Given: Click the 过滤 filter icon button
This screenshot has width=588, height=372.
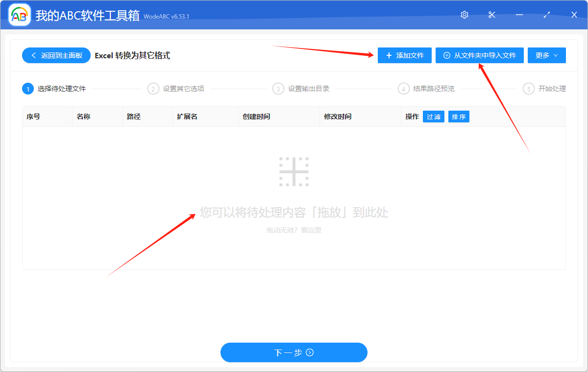Looking at the screenshot, I should pyautogui.click(x=433, y=116).
